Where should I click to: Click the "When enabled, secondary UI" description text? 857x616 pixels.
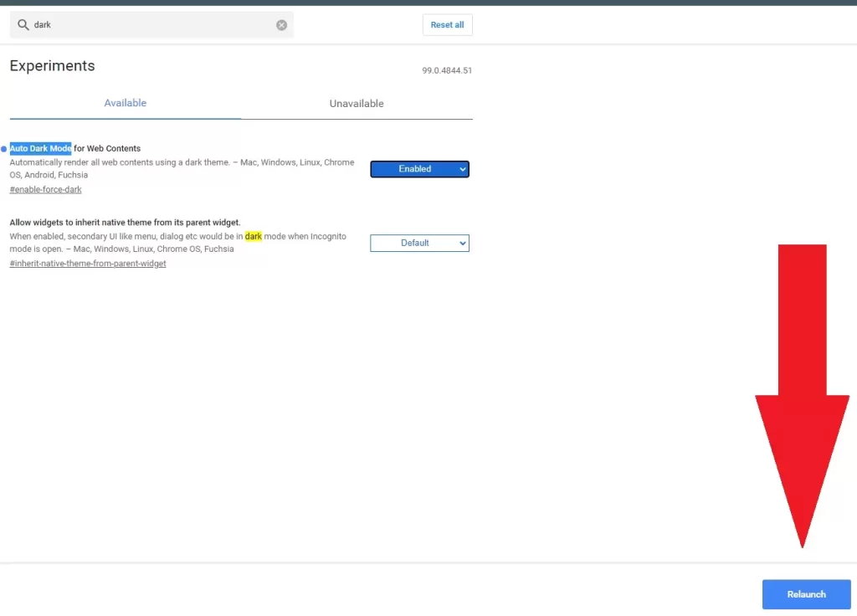pyautogui.click(x=177, y=242)
